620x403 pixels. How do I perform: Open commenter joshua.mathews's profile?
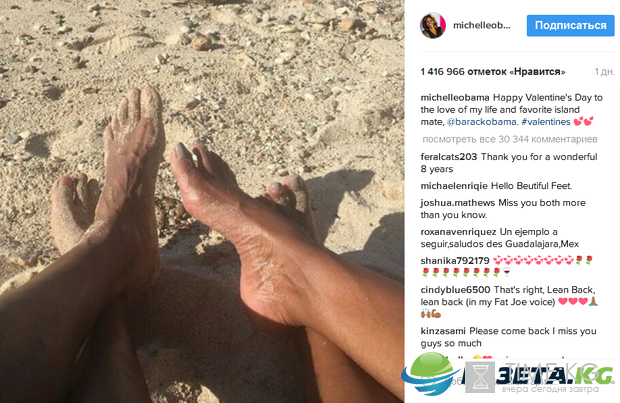point(457,203)
